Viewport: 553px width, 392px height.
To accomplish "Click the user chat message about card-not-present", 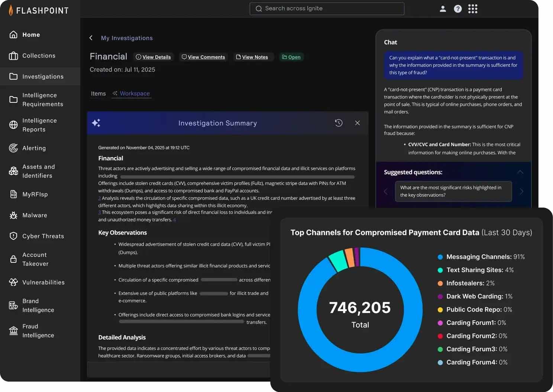I will tap(453, 65).
